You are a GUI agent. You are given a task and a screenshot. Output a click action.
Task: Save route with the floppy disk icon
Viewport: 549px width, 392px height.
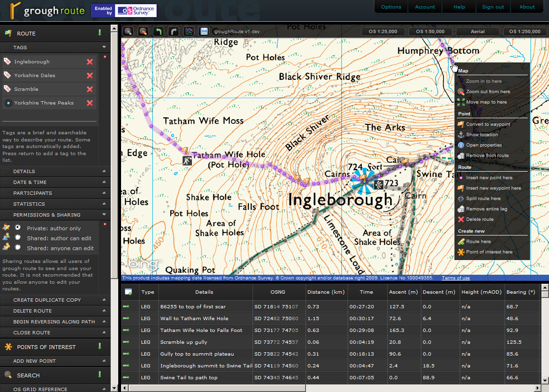pos(204,32)
